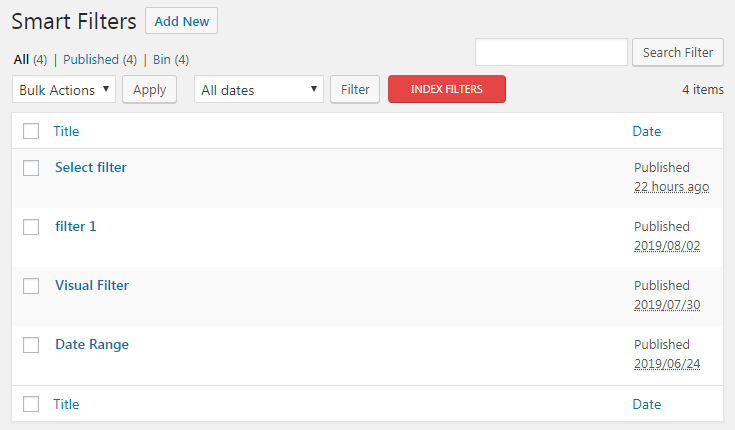Select the Visual Filter row checkbox

click(31, 286)
